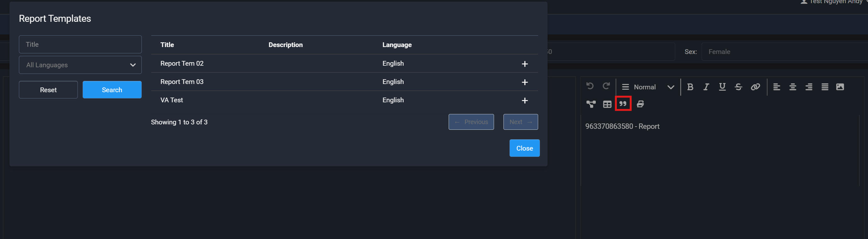Click the diagram nodes icon in toolbar
This screenshot has width=868, height=239.
[591, 104]
